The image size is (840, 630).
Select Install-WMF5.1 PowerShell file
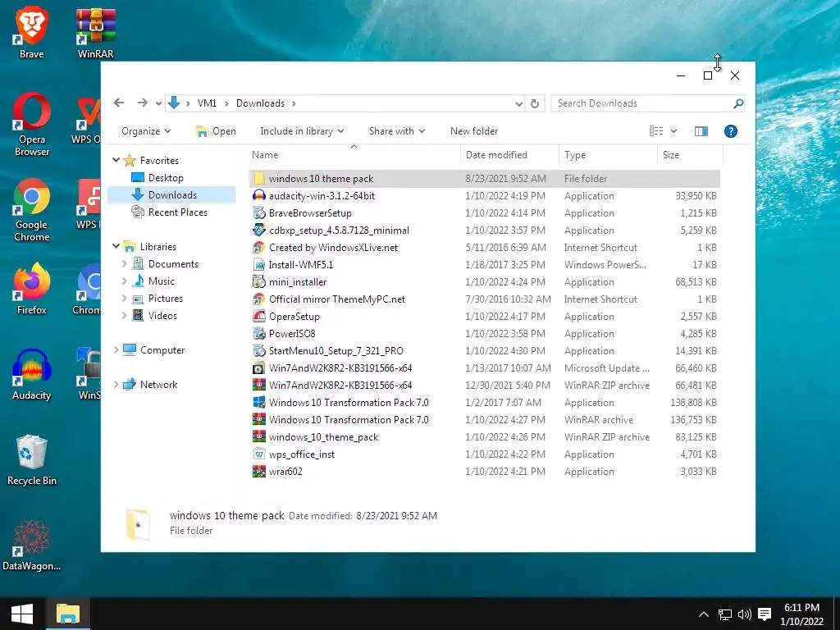pyautogui.click(x=485, y=265)
